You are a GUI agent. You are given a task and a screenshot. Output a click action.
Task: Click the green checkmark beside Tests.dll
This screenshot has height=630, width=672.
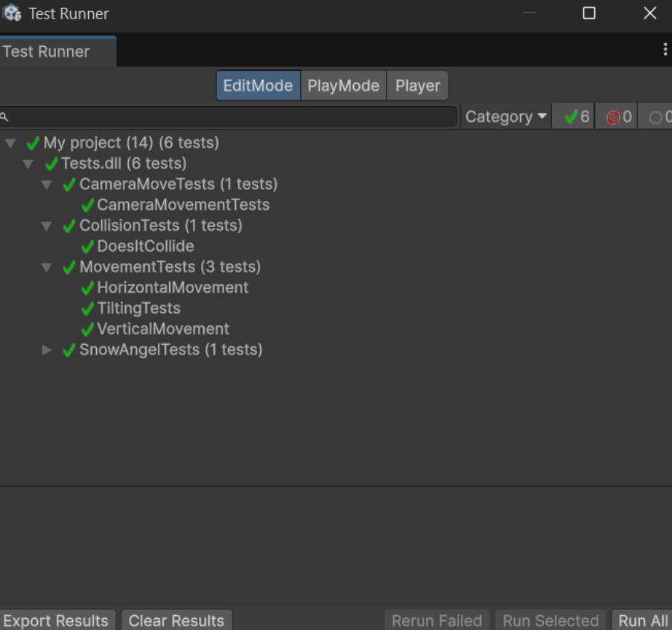tap(51, 164)
